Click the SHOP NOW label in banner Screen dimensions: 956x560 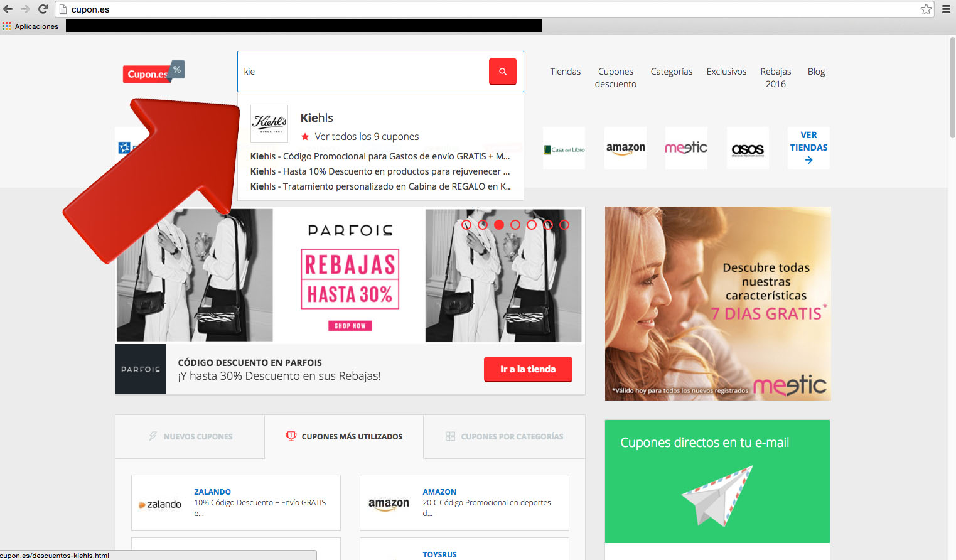[x=350, y=326]
